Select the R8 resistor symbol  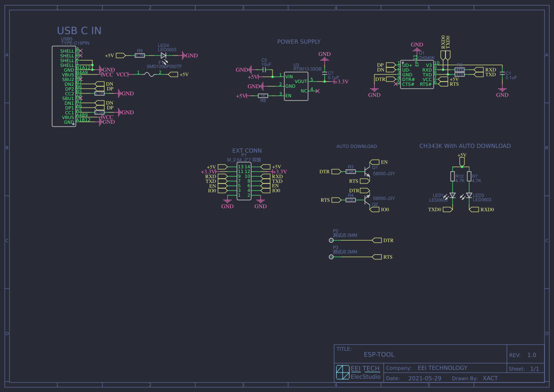point(263,96)
